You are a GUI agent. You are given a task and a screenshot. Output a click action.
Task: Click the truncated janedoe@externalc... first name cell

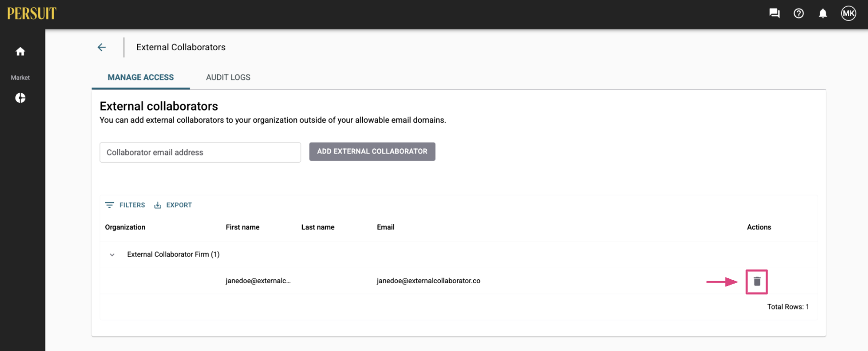[258, 281]
